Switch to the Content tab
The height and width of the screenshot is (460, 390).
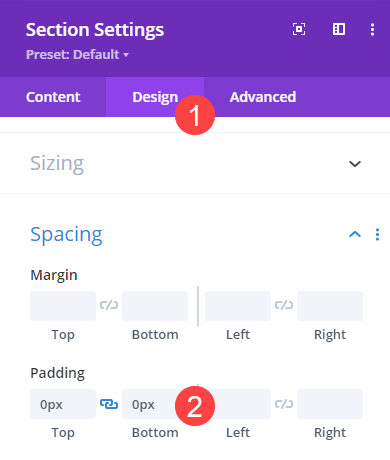pos(53,97)
